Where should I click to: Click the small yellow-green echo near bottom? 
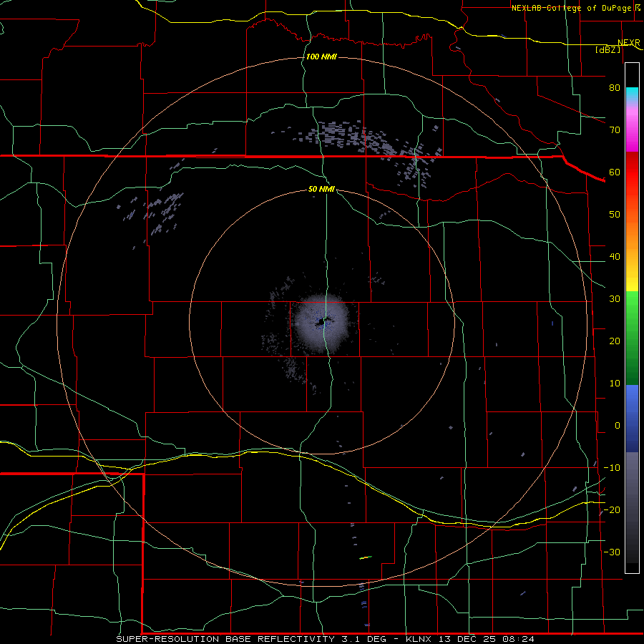pos(366,557)
